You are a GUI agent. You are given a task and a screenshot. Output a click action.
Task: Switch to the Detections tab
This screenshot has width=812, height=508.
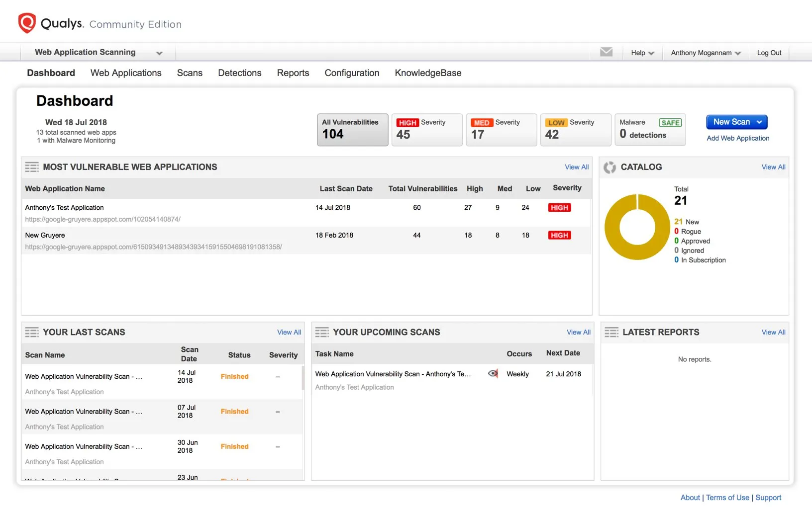coord(239,73)
